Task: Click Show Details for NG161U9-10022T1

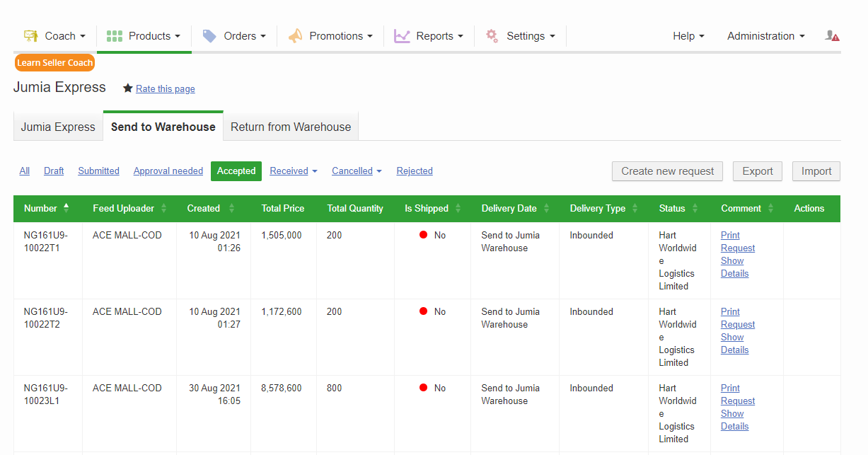Action: (x=734, y=267)
